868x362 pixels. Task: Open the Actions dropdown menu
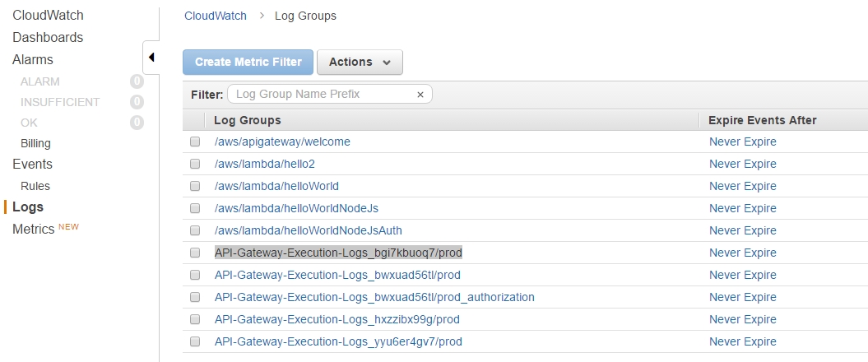pos(360,62)
